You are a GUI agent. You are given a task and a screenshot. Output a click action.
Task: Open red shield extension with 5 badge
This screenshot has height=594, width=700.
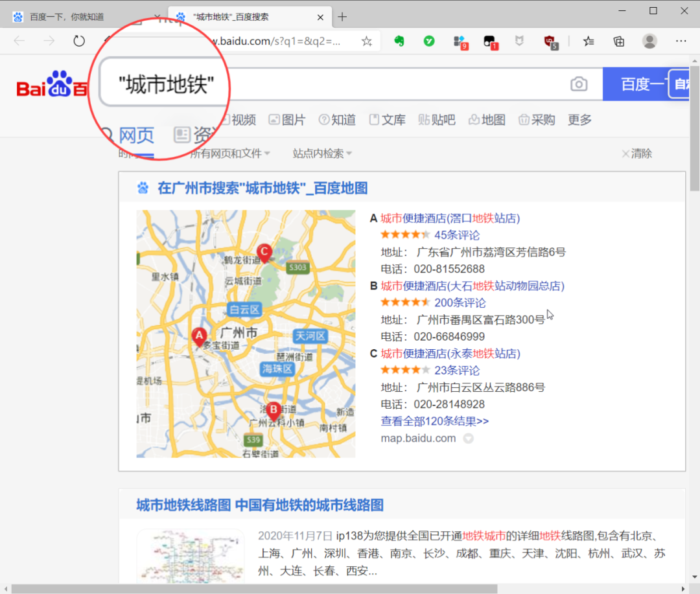551,42
